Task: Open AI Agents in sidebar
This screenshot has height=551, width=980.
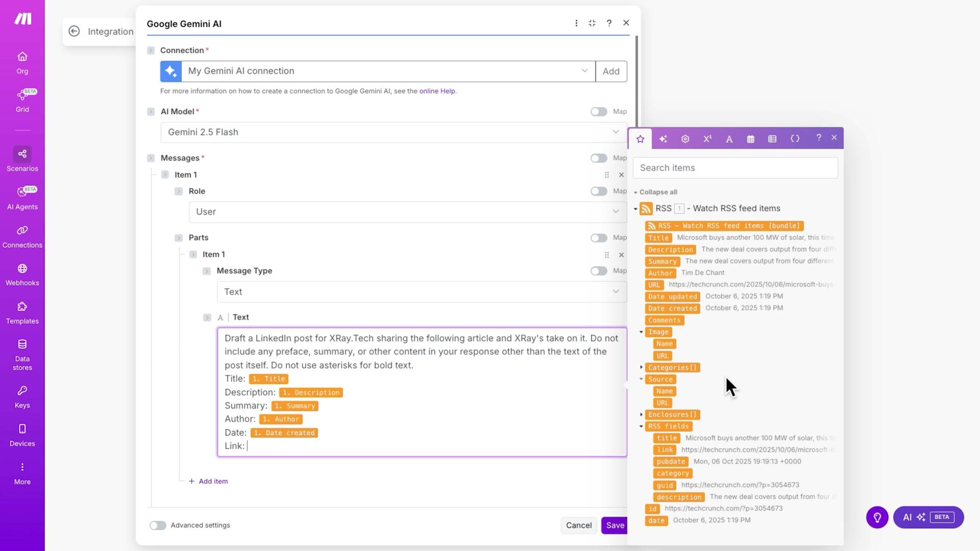Action: point(22,198)
